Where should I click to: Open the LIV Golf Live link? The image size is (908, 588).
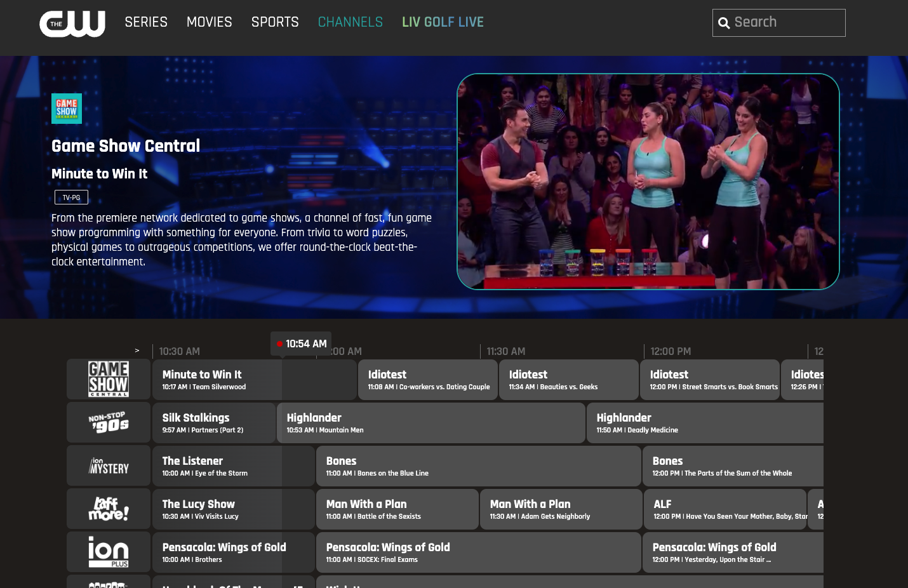click(x=443, y=22)
